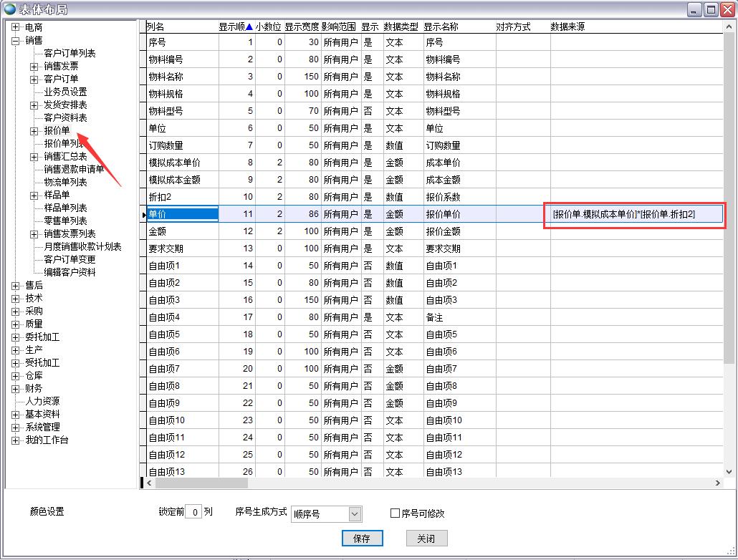Screen dimensions: 738x560
Task: Click the 保存 button
Action: [362, 539]
